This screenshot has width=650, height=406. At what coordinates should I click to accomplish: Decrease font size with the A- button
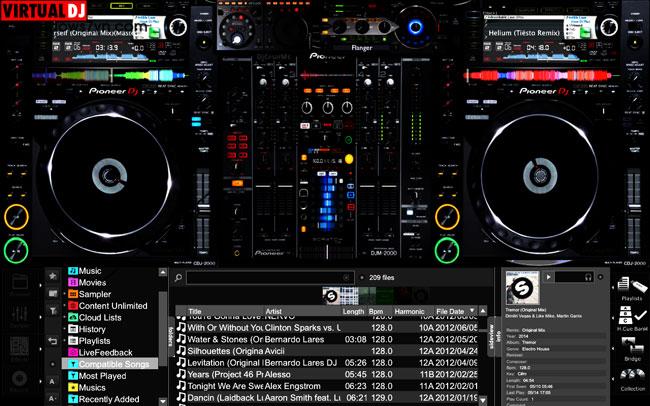tap(53, 399)
